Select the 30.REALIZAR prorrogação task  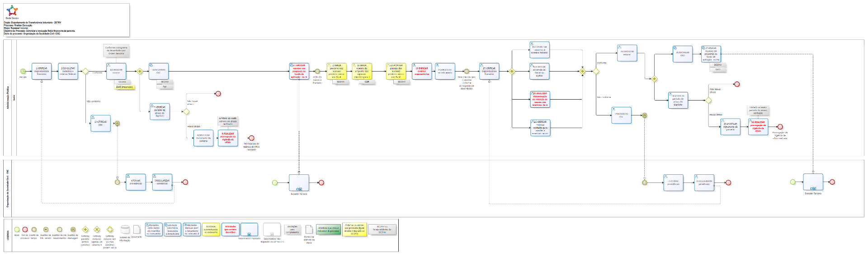coord(758,127)
